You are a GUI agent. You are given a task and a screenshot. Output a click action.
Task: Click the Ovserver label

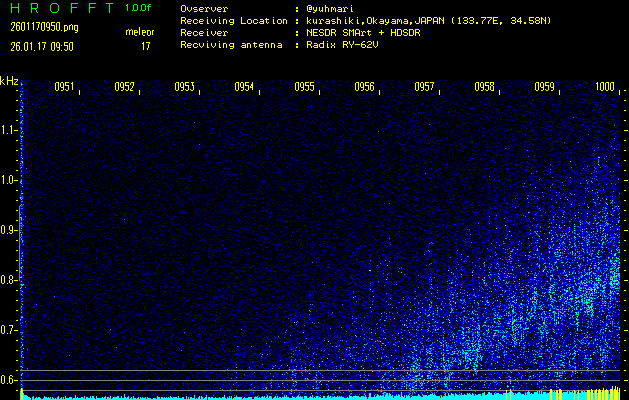pyautogui.click(x=204, y=9)
